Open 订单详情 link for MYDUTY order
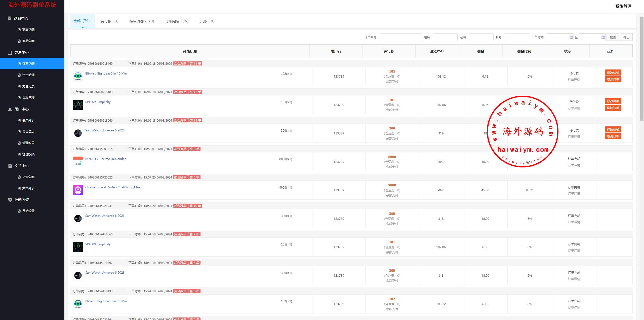Screen dimensions: 644x320 [574, 165]
